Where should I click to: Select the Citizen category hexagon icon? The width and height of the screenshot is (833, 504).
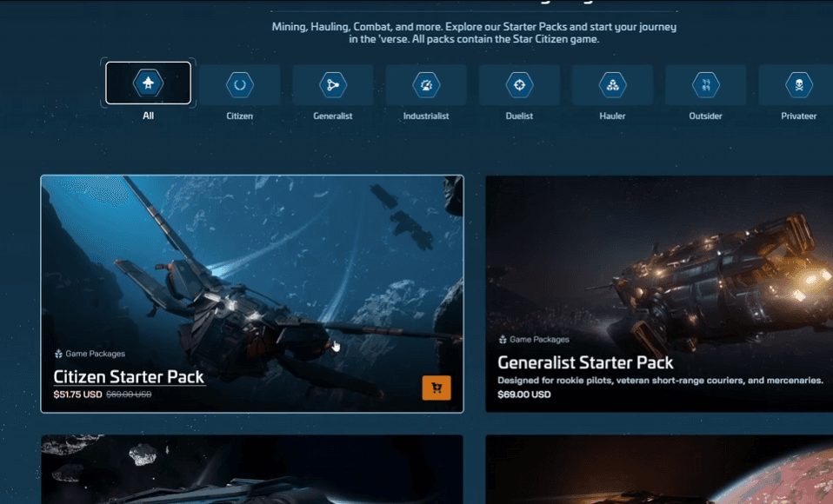(x=240, y=84)
